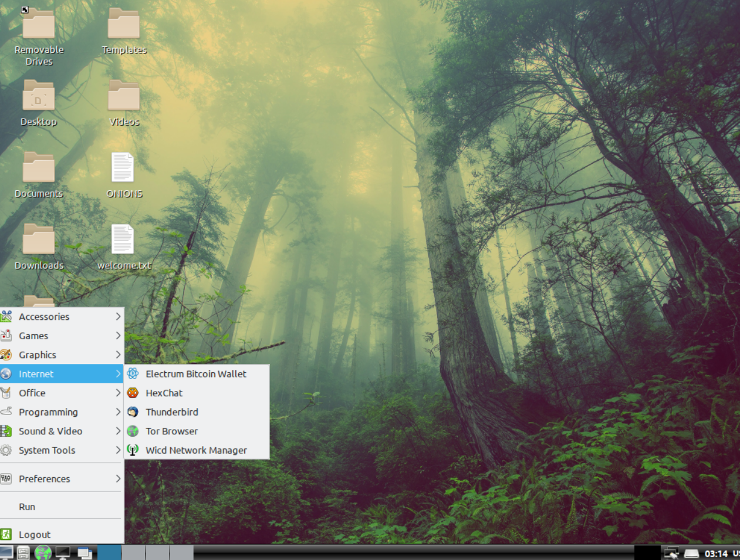The height and width of the screenshot is (560, 740).
Task: Switch to the active blue workspace
Action: 109,552
